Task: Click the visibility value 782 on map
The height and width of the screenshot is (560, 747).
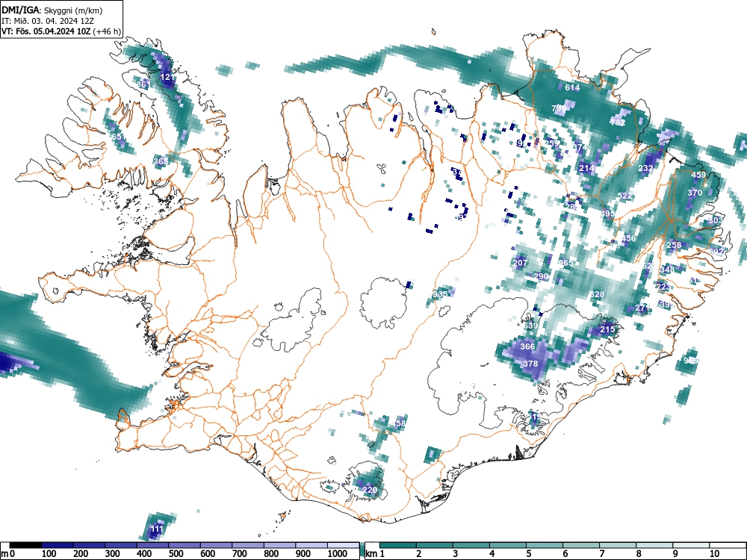Action: click(x=618, y=122)
